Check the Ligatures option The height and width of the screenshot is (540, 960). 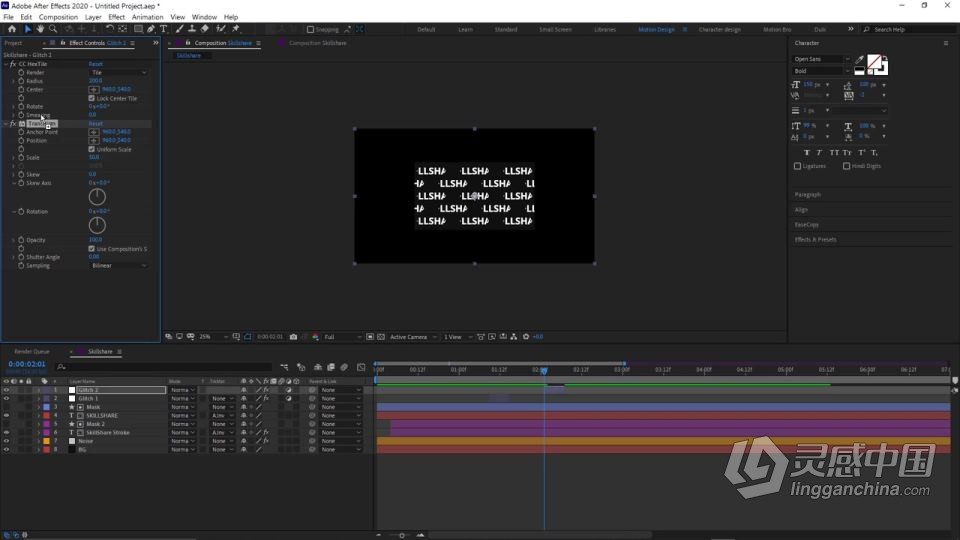point(797,166)
